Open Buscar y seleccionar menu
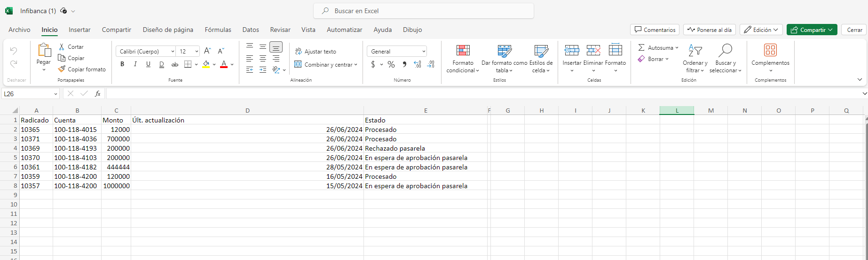This screenshot has width=868, height=260. pos(726,58)
